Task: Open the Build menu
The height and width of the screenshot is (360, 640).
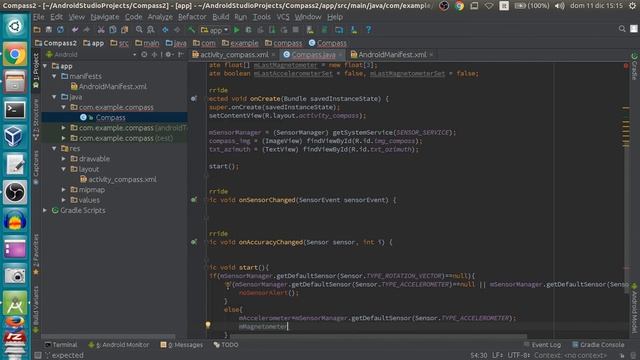Action: pos(220,17)
